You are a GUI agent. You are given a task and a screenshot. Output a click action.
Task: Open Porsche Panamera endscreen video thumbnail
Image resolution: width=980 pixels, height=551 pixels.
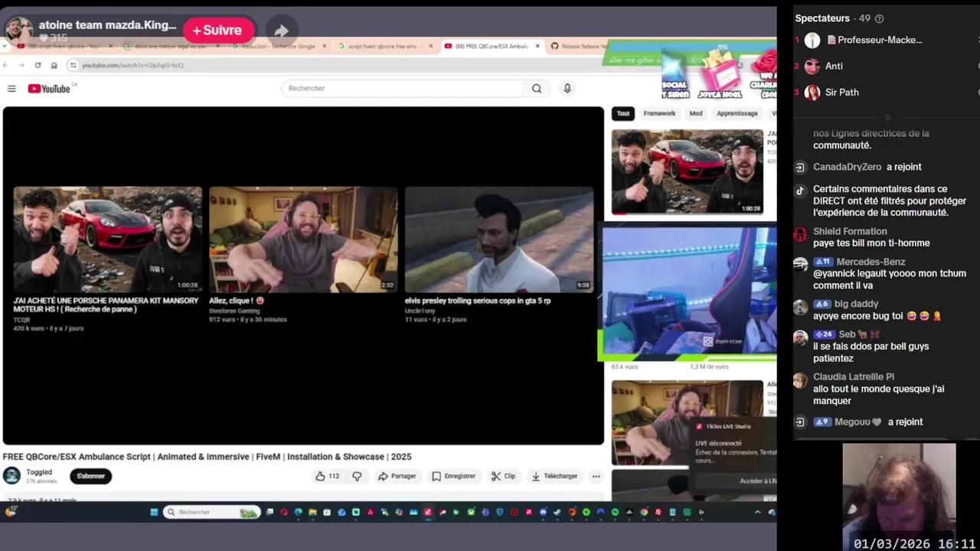tap(108, 240)
